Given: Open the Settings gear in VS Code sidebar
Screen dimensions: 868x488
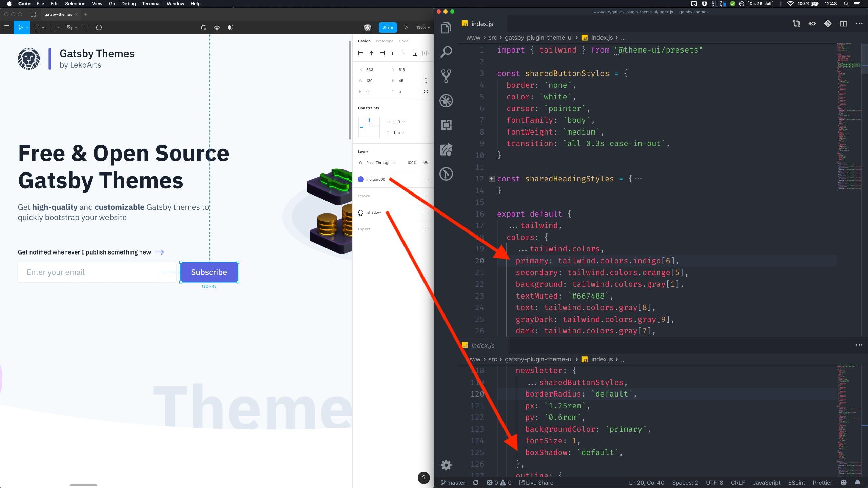Looking at the screenshot, I should click(x=446, y=465).
